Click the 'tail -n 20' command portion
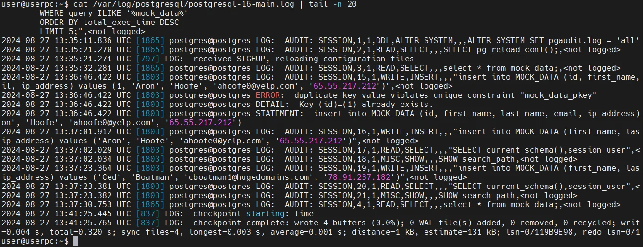 pyautogui.click(x=333, y=4)
